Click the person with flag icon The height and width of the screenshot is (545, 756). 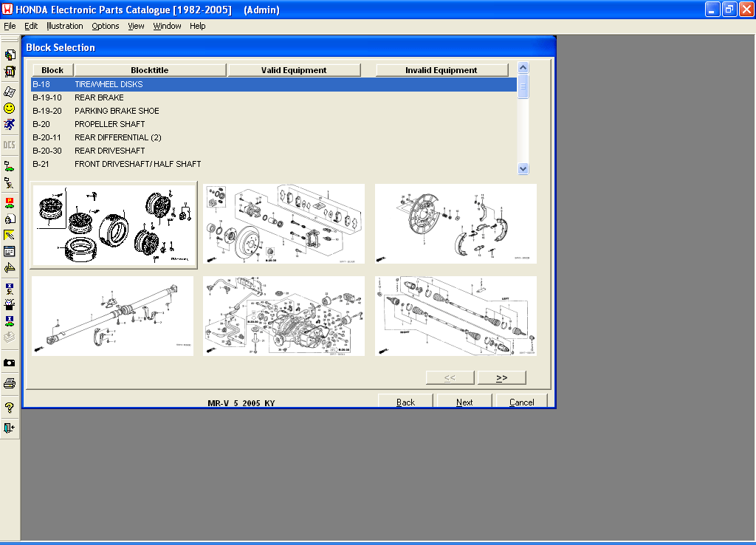click(x=9, y=183)
